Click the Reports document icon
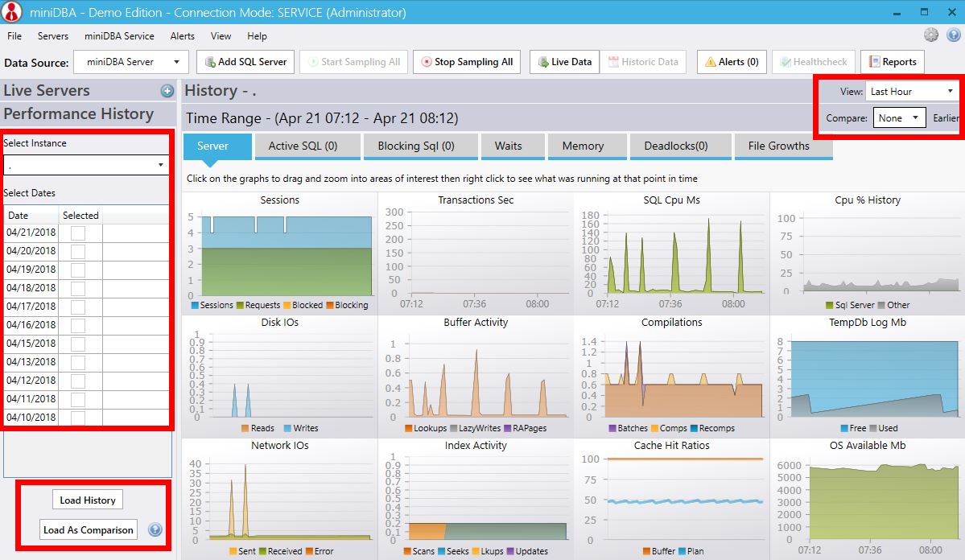Screen dimensions: 965x560 tap(874, 62)
